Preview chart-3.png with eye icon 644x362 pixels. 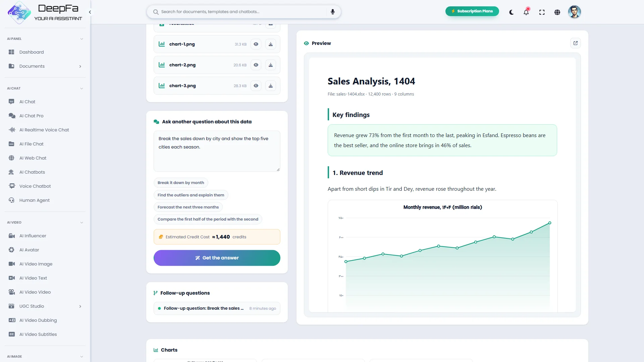256,86
